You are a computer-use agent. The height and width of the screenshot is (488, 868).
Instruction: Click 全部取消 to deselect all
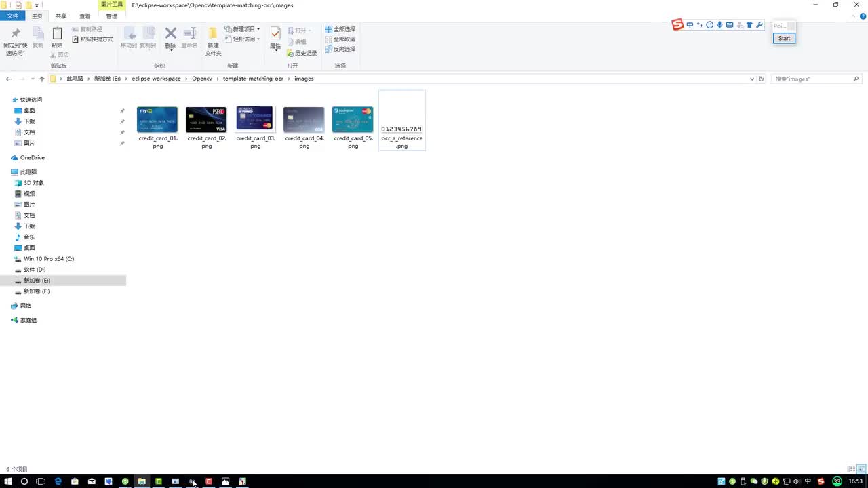(340, 39)
